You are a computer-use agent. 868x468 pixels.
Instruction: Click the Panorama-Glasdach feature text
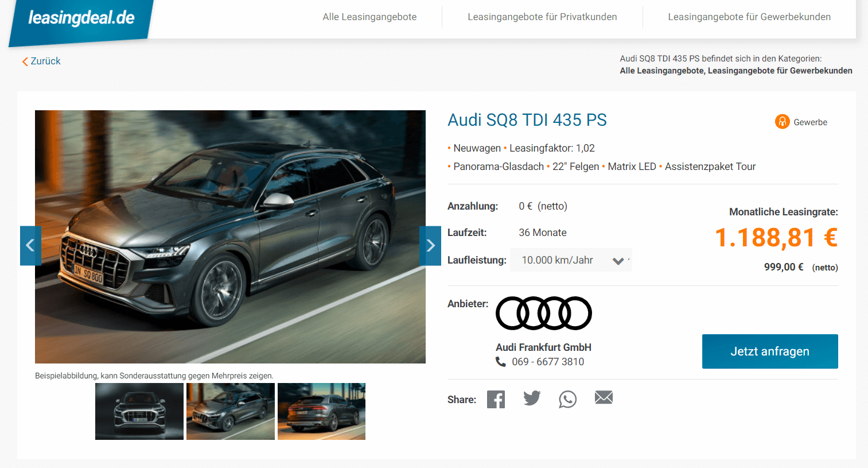[499, 167]
